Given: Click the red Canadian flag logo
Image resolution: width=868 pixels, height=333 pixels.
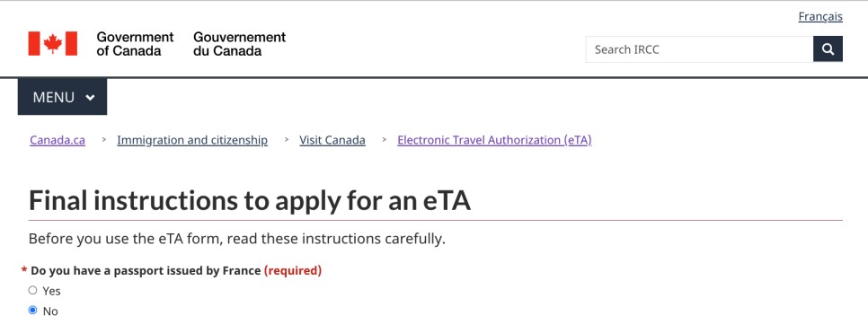Looking at the screenshot, I should (x=53, y=44).
